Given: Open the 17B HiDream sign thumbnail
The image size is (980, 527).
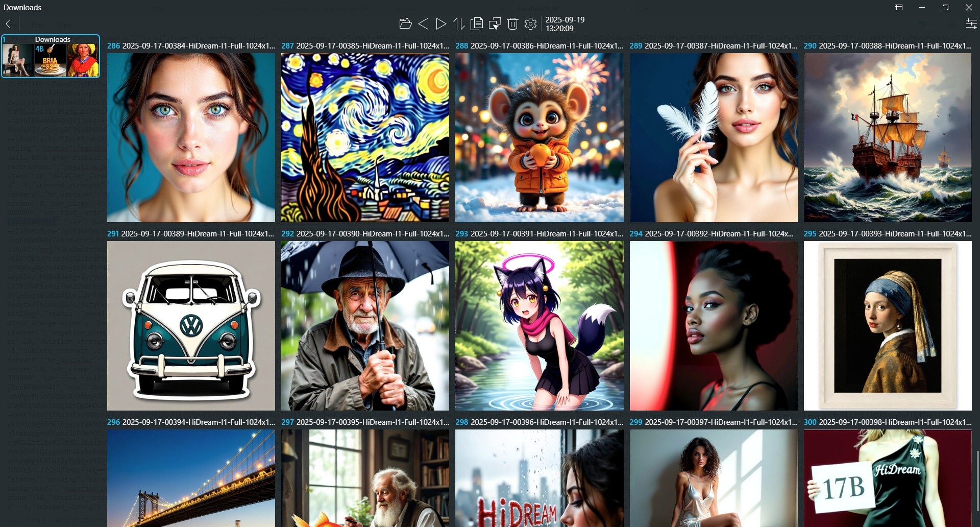Looking at the screenshot, I should coord(887,477).
